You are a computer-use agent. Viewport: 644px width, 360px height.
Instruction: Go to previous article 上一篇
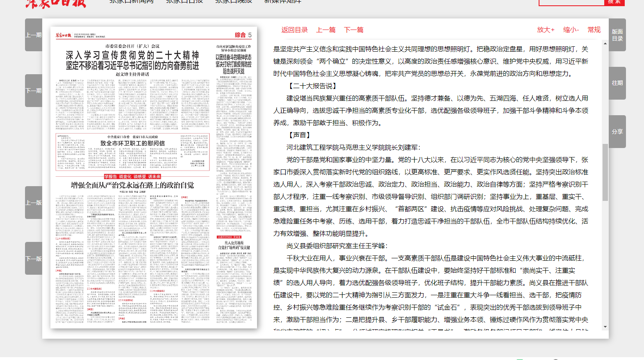[x=326, y=30]
